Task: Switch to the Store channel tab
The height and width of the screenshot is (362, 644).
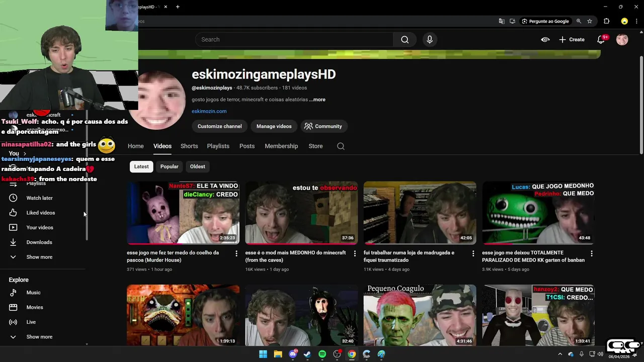Action: click(315, 146)
